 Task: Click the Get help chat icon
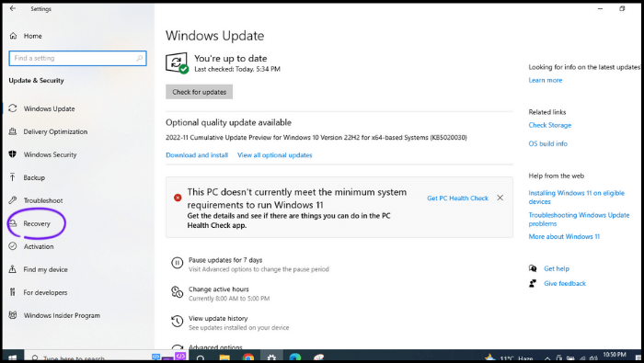pyautogui.click(x=533, y=268)
